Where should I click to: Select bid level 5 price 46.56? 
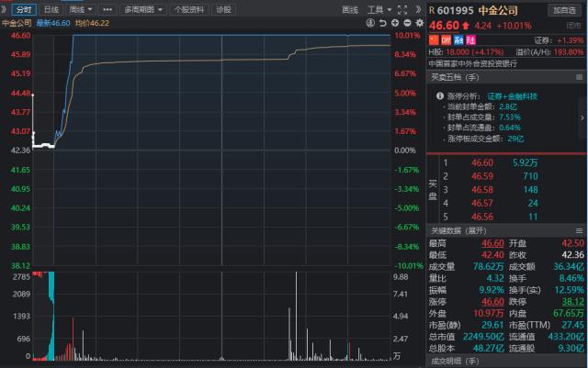(x=482, y=217)
